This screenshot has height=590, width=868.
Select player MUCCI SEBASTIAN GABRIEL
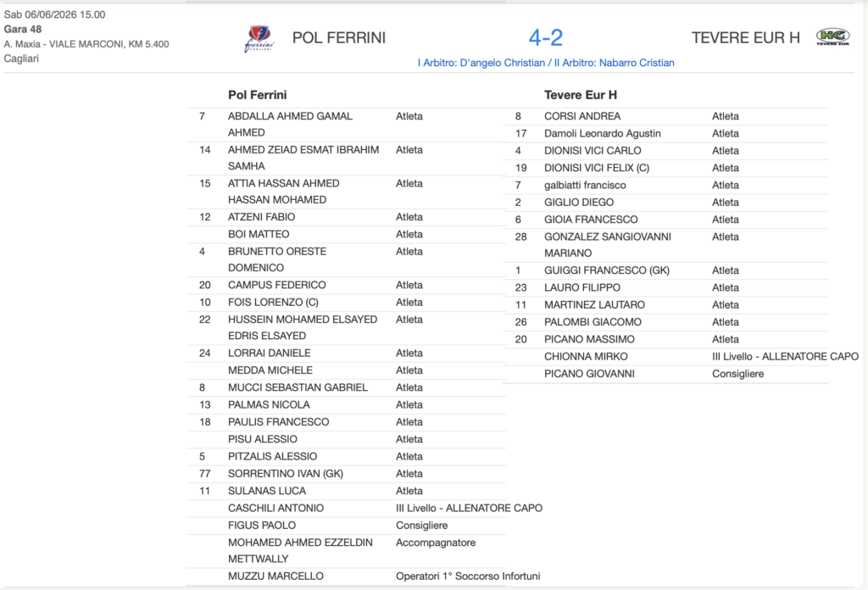tap(298, 387)
